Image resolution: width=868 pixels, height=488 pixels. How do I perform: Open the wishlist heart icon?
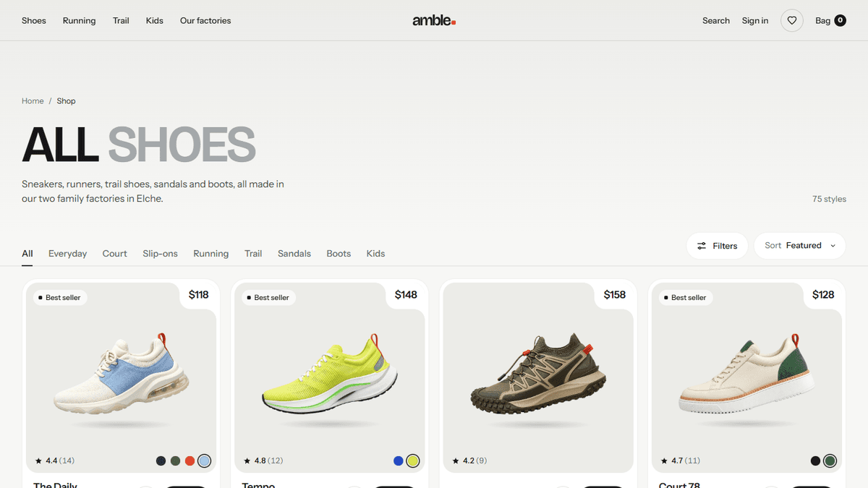pyautogui.click(x=792, y=20)
